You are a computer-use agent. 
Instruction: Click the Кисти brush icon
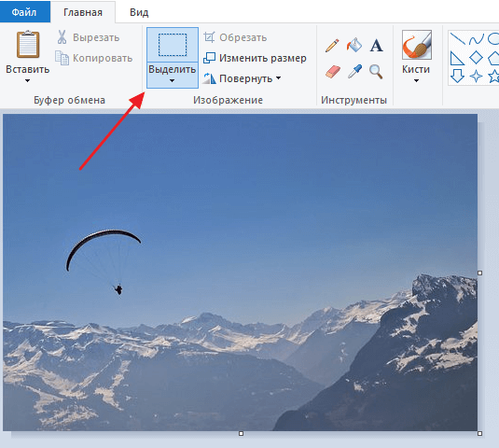pos(417,45)
